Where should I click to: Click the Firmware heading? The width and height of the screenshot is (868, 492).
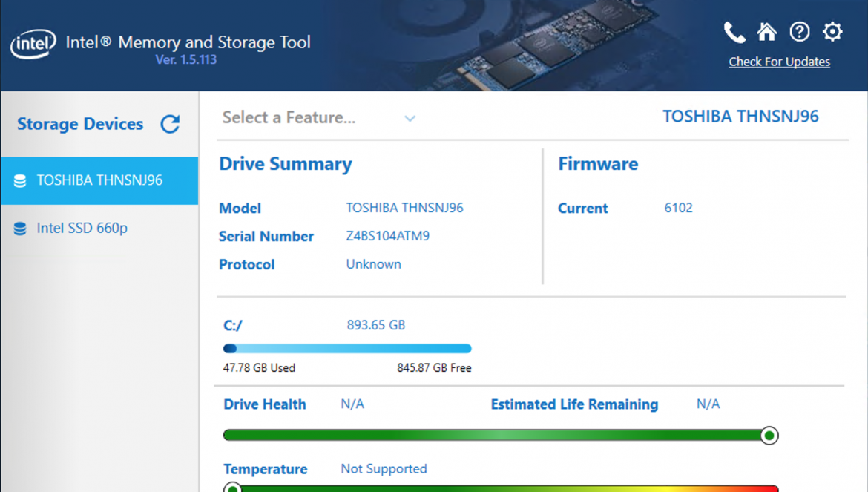pyautogui.click(x=598, y=164)
